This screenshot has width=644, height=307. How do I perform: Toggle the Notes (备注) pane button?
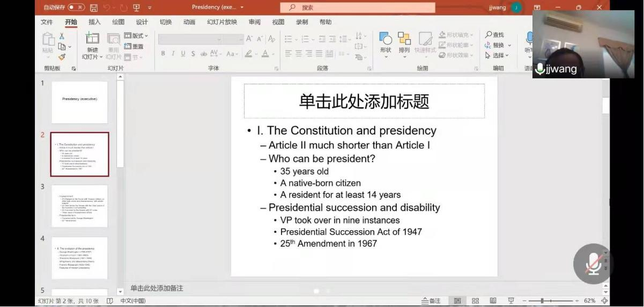tap(431, 301)
